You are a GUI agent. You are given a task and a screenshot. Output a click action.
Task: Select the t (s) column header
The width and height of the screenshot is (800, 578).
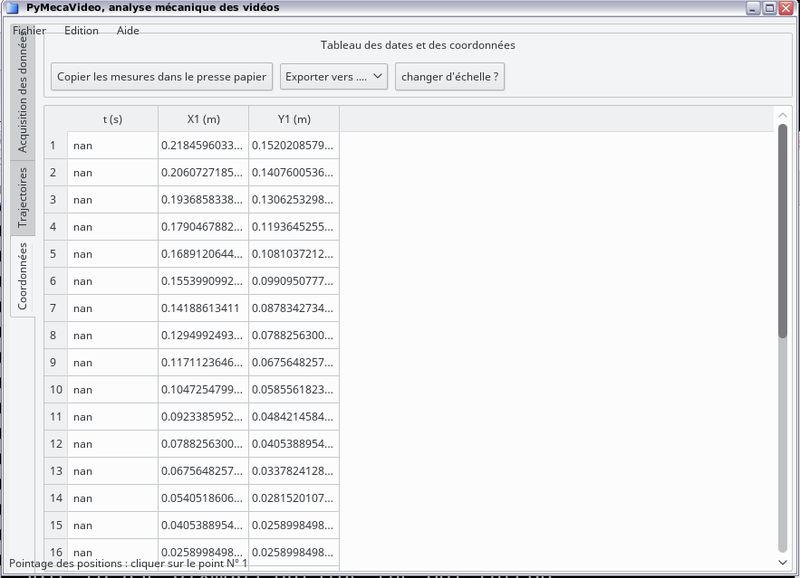[x=113, y=119]
